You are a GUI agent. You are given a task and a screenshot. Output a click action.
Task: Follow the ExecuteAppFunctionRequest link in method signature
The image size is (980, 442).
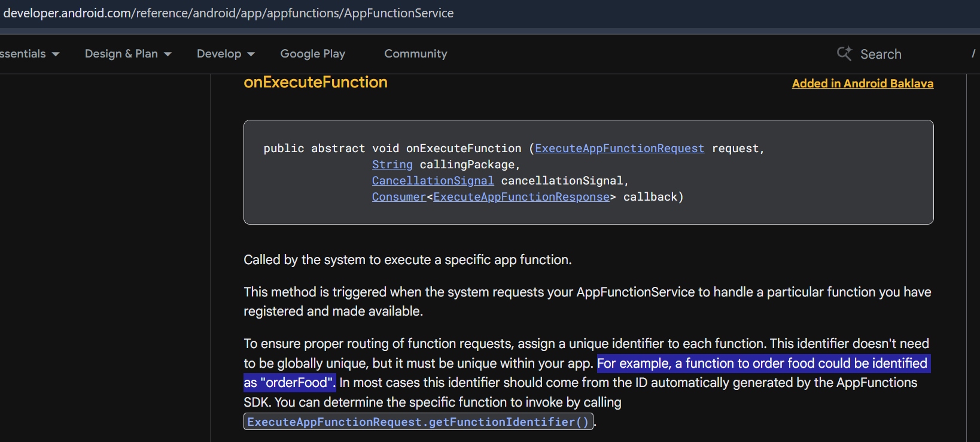pyautogui.click(x=619, y=148)
